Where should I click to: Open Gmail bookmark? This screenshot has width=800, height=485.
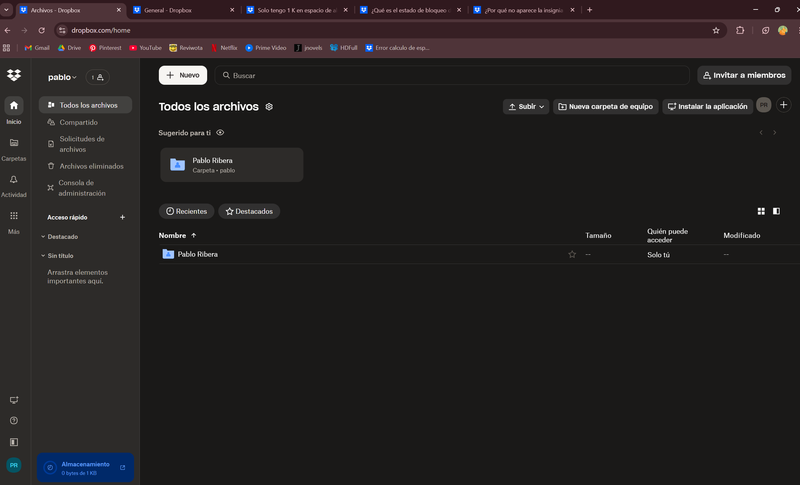[37, 48]
